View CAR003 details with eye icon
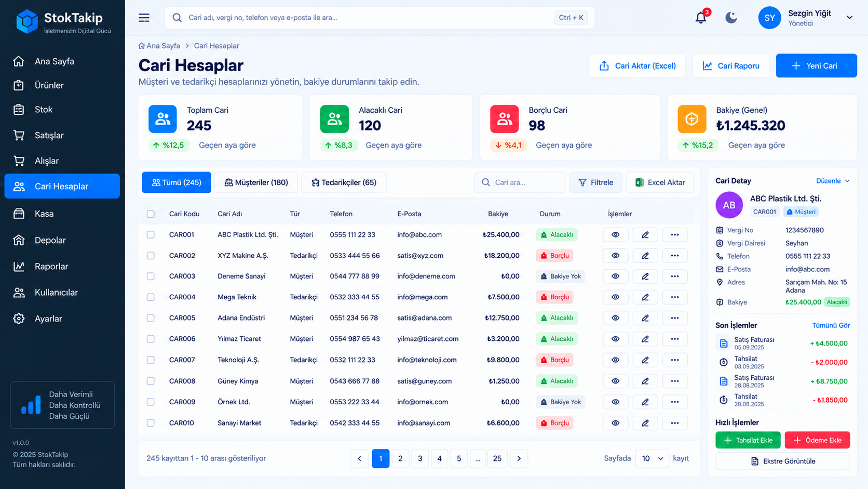 click(x=615, y=276)
